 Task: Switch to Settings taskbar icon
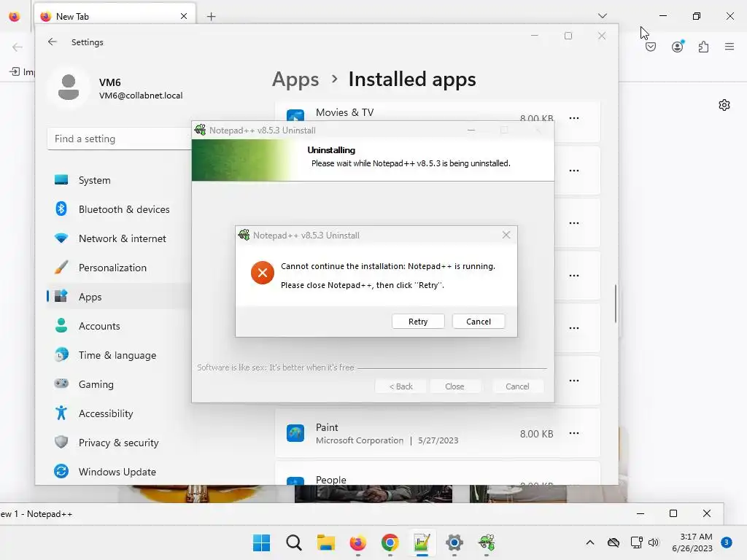[x=454, y=542]
